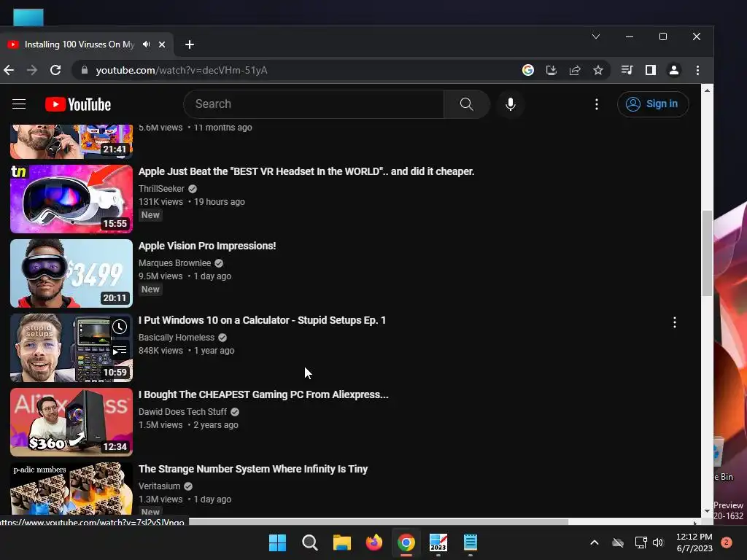Click the browser forward arrow
Viewport: 747px width, 560px height.
(32, 70)
